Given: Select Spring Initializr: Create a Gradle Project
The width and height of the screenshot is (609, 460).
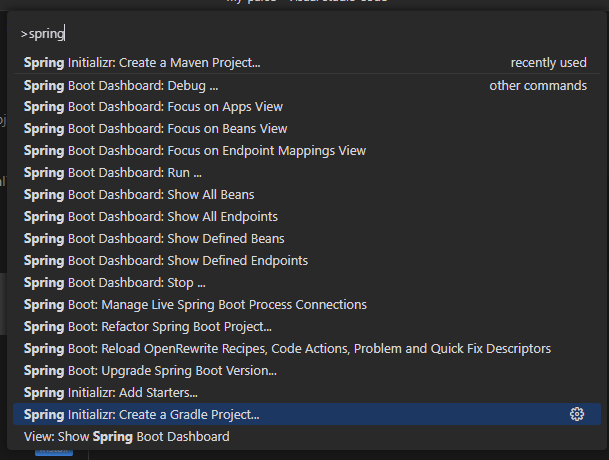Looking at the screenshot, I should click(307, 414).
